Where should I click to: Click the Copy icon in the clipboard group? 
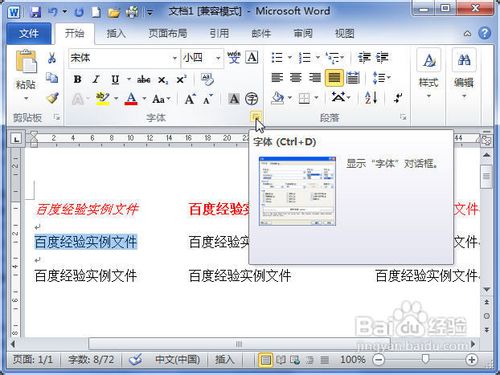(52, 78)
